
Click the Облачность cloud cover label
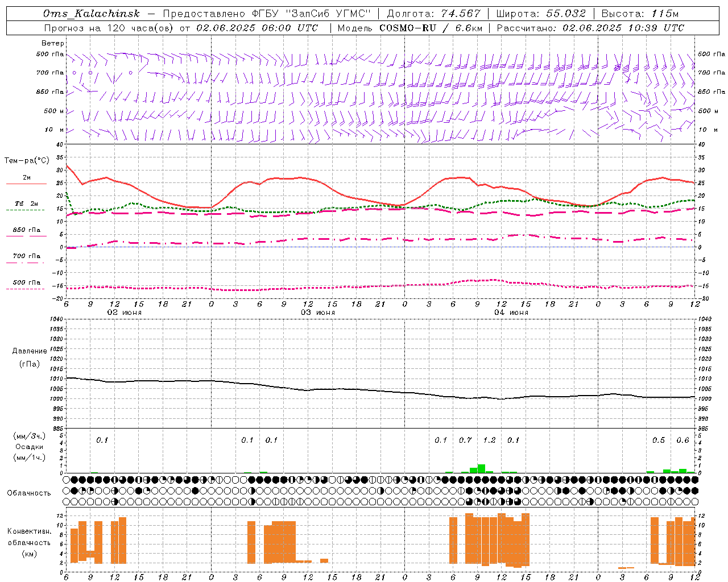pos(29,493)
